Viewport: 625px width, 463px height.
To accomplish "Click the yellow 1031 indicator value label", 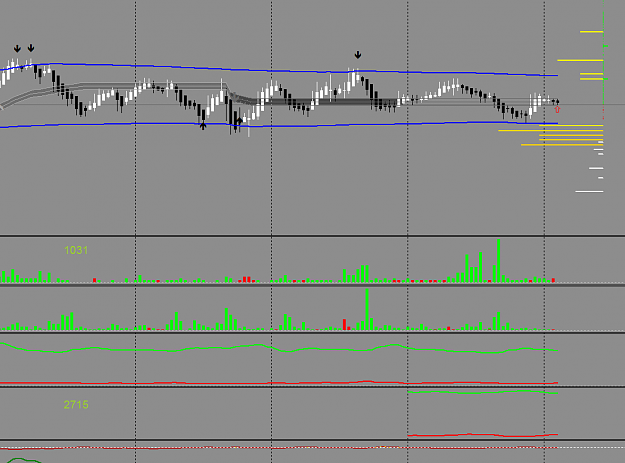I will point(76,250).
